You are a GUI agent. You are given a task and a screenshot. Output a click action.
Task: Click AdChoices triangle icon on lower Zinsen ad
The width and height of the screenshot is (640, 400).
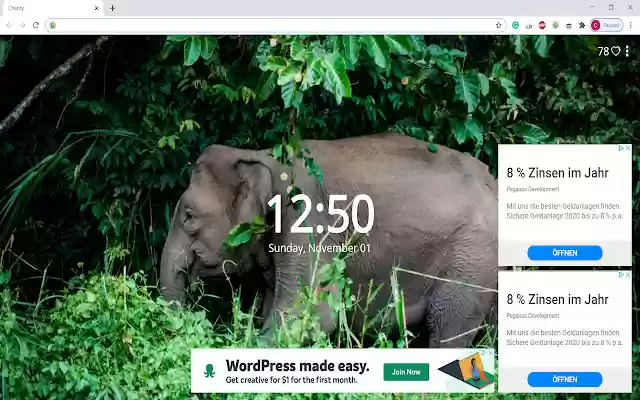pos(621,275)
